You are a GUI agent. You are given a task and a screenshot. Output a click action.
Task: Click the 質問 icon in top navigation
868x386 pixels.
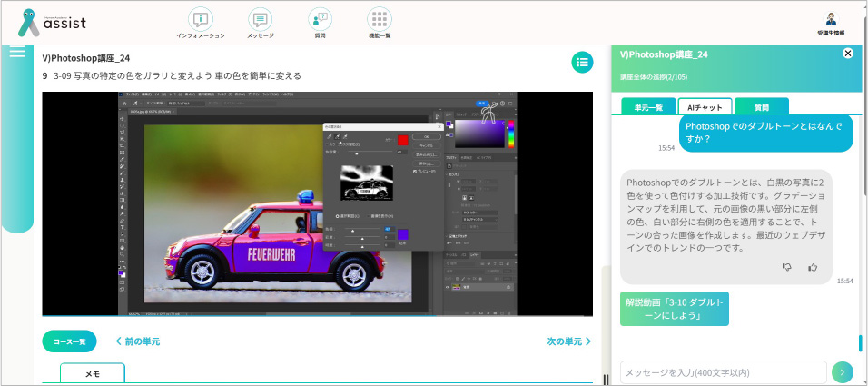coord(320,20)
